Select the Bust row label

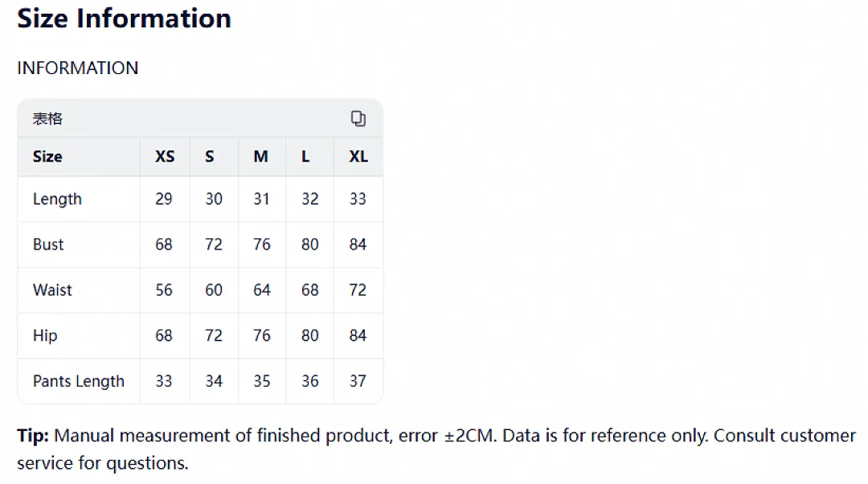pyautogui.click(x=48, y=244)
